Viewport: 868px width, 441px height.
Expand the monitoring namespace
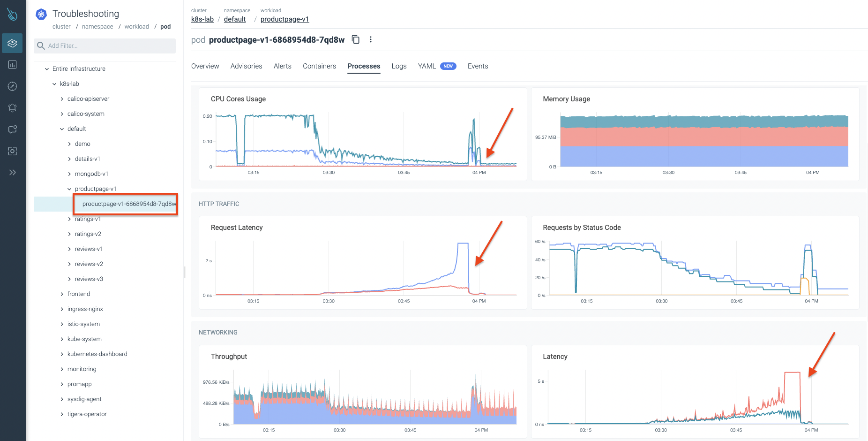point(62,369)
